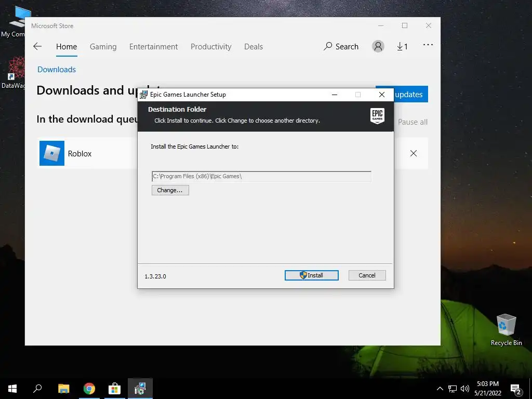Open the Home tab in Microsoft Store
Viewport: 532px width, 399px height.
(x=66, y=46)
